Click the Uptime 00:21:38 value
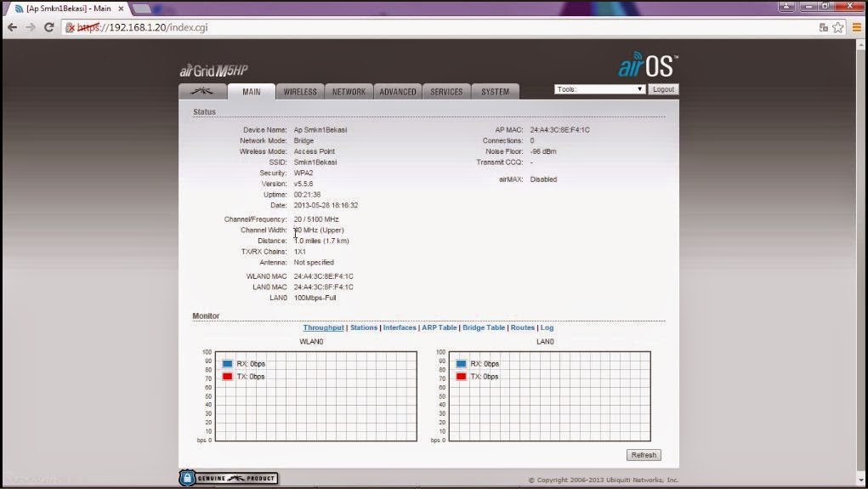The height and width of the screenshot is (489, 868). coord(307,195)
